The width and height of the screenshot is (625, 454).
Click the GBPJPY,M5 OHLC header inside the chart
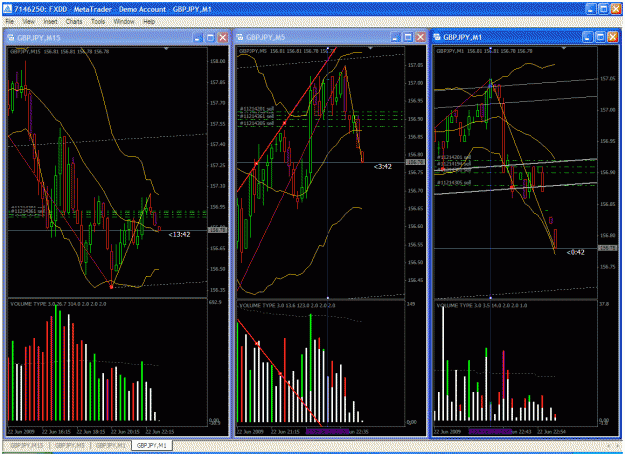coord(287,51)
